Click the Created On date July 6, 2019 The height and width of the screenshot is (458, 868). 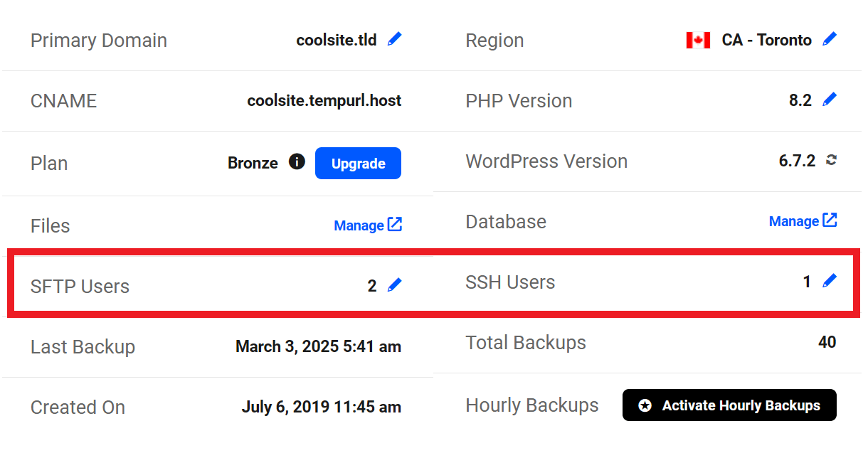coord(321,408)
